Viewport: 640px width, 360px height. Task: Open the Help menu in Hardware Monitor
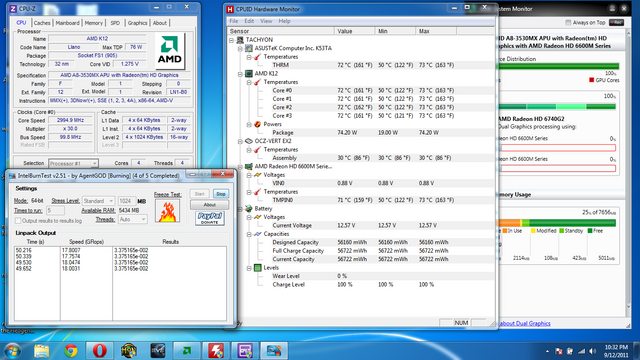[x=284, y=21]
